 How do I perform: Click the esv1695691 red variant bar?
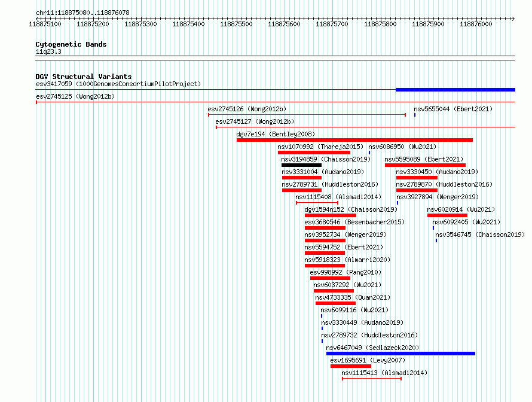[x=351, y=366]
